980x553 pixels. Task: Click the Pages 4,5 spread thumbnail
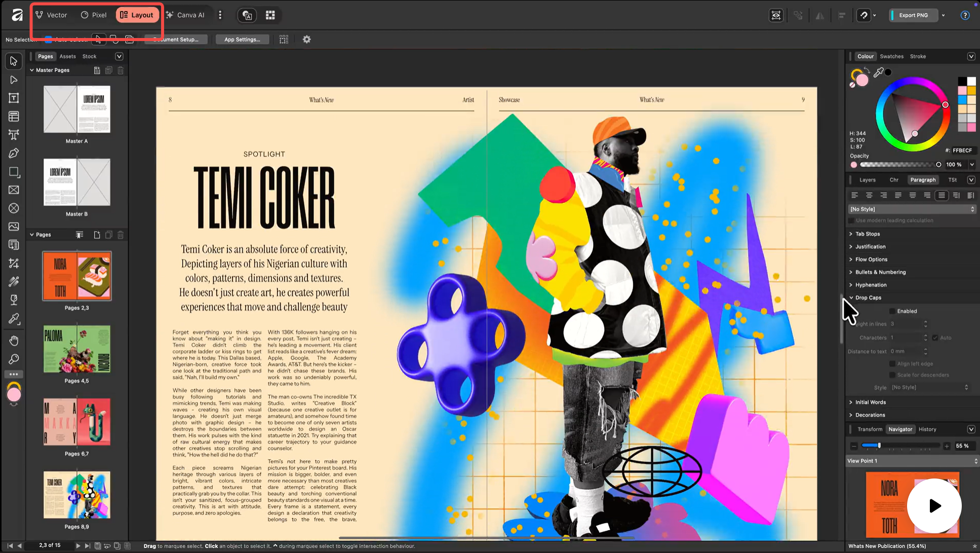pos(77,350)
